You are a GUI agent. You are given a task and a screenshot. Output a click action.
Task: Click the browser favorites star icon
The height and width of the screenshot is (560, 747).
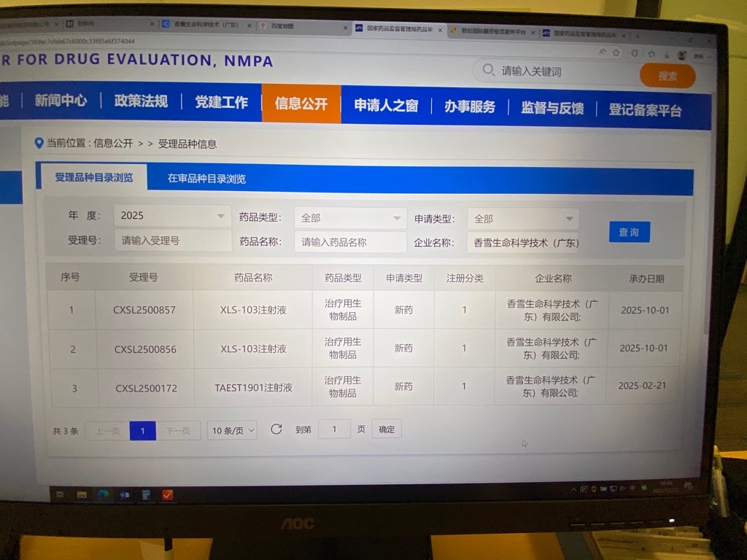[616, 52]
